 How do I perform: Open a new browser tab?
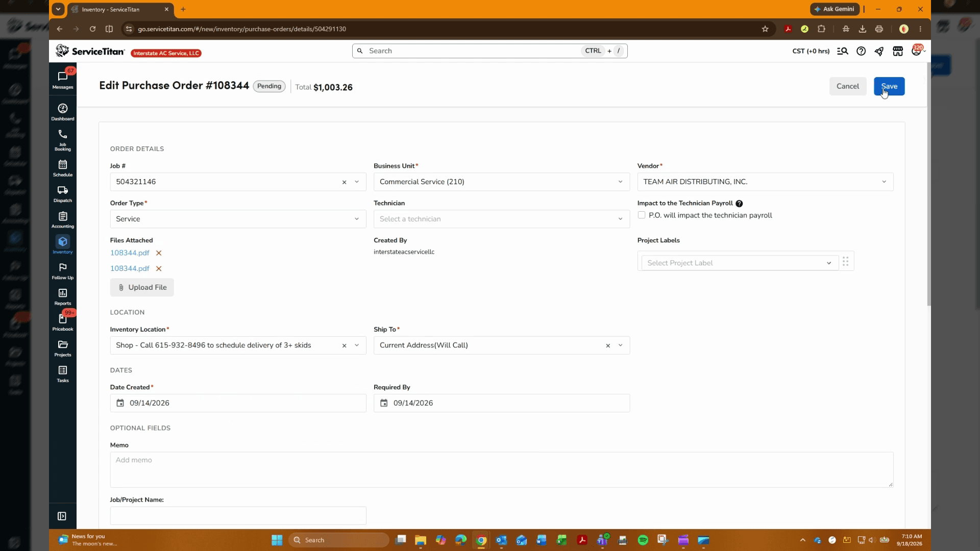click(183, 9)
